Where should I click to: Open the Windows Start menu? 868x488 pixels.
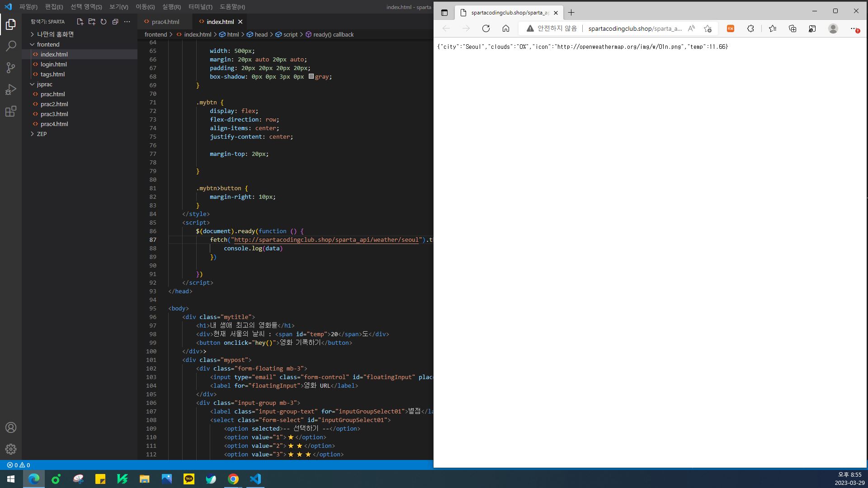point(11,479)
